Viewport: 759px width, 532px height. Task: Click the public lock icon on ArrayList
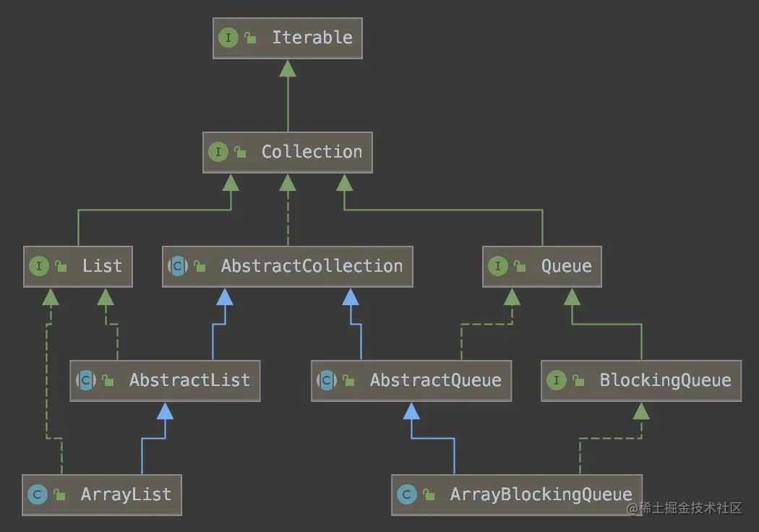tap(59, 494)
